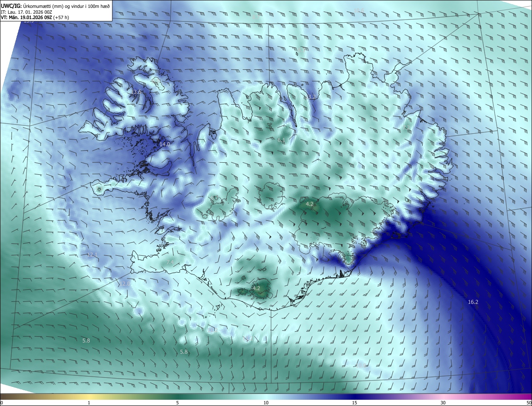Click the 14.0 value on the map
Viewport: 532px width, 406px height.
(x=165, y=144)
